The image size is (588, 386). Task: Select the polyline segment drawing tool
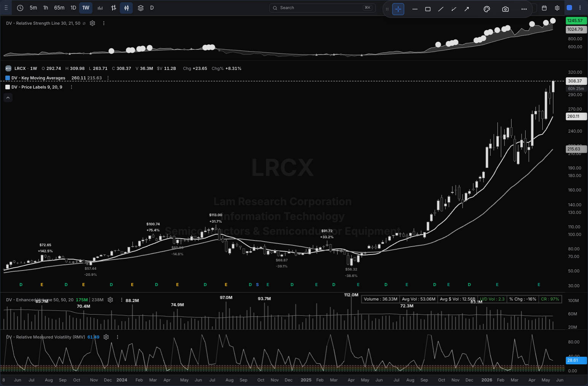tap(454, 9)
